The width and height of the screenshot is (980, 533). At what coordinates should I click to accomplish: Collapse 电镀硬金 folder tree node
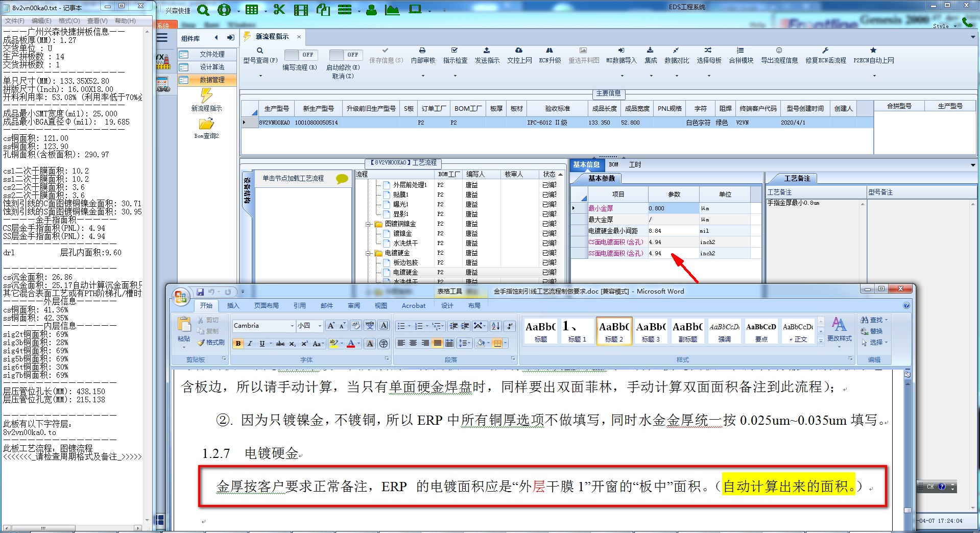click(x=368, y=253)
